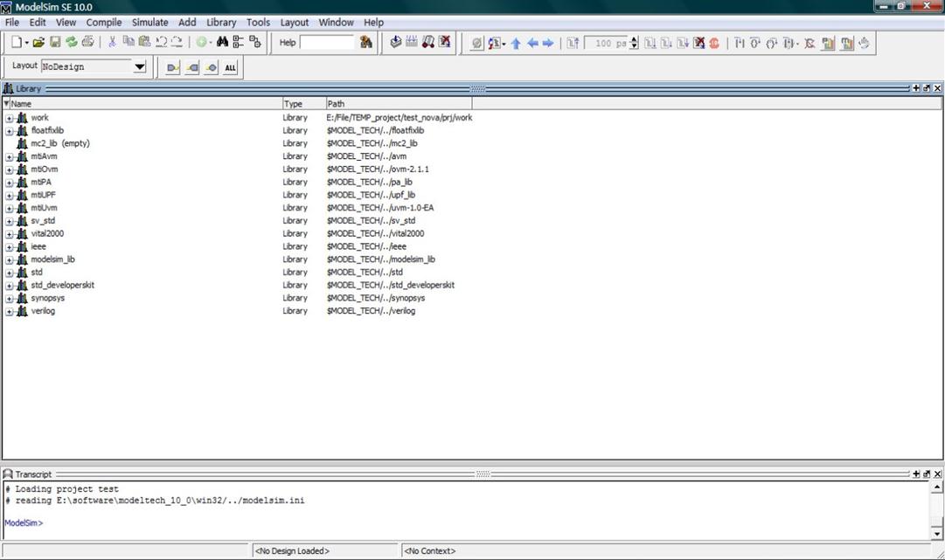Expand the std_developerskit library
Viewport: 945px width, 560px height.
click(9, 286)
